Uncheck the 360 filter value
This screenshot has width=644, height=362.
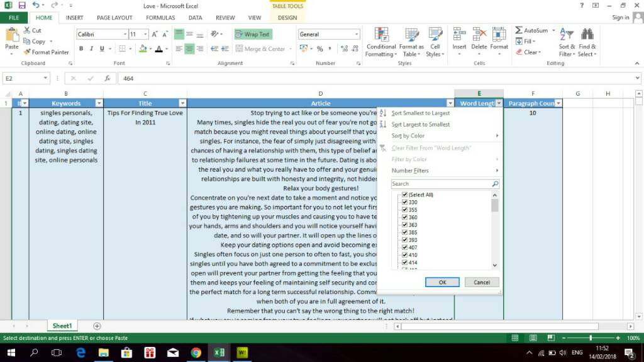pyautogui.click(x=404, y=217)
